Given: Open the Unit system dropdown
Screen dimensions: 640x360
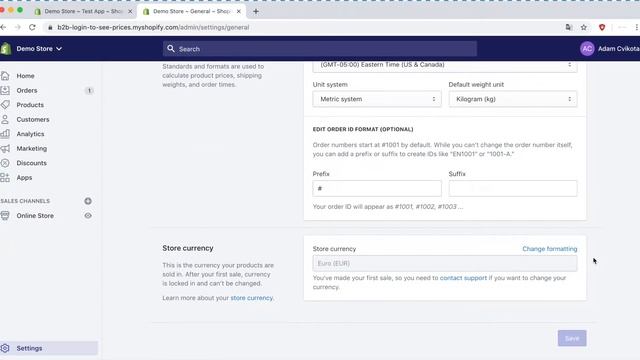Looking at the screenshot, I should 377,99.
